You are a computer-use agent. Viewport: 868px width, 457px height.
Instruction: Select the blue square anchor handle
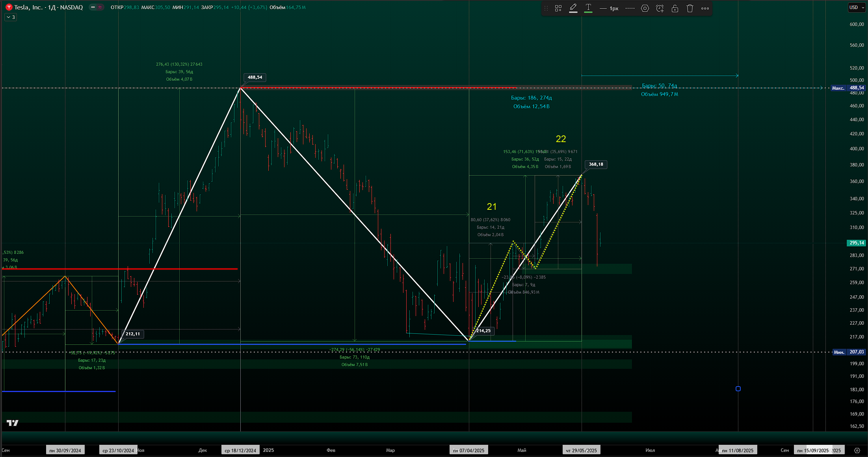(738, 389)
